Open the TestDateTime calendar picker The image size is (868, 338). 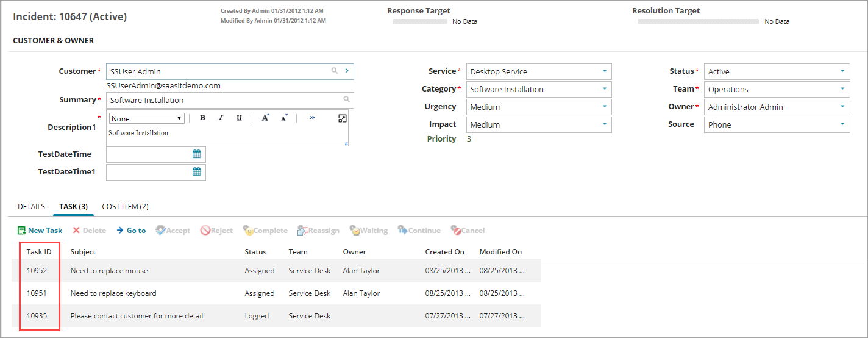click(197, 154)
